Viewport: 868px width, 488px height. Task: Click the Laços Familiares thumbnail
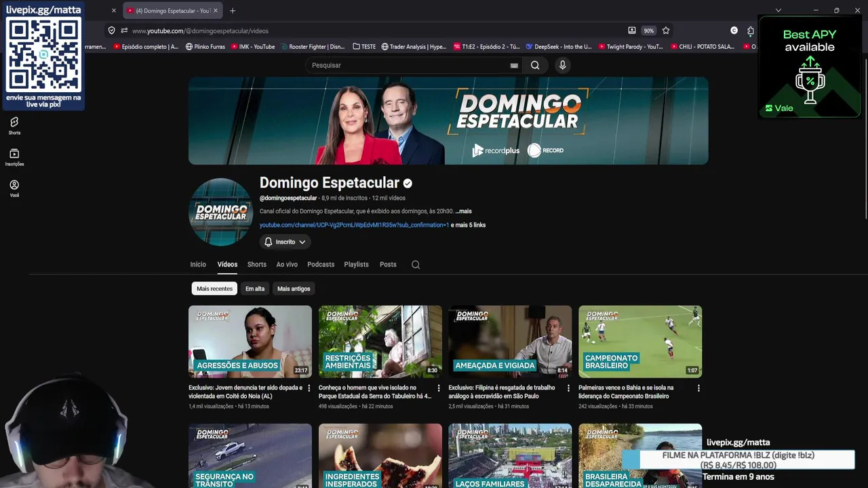510,455
